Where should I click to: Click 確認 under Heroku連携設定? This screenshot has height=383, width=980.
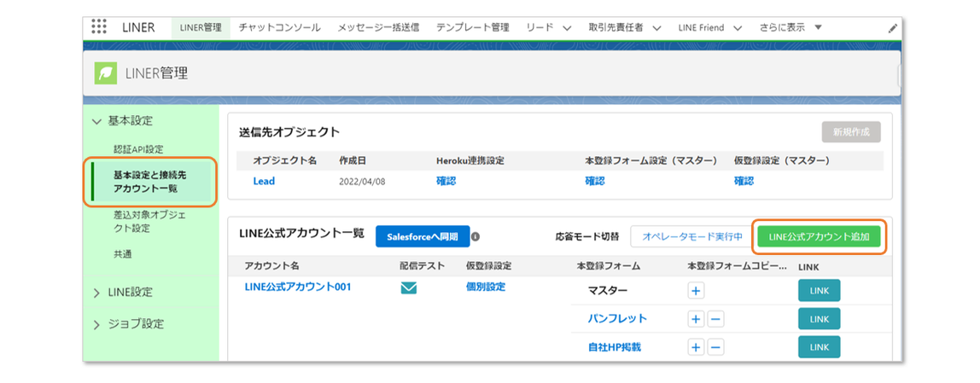(x=446, y=181)
